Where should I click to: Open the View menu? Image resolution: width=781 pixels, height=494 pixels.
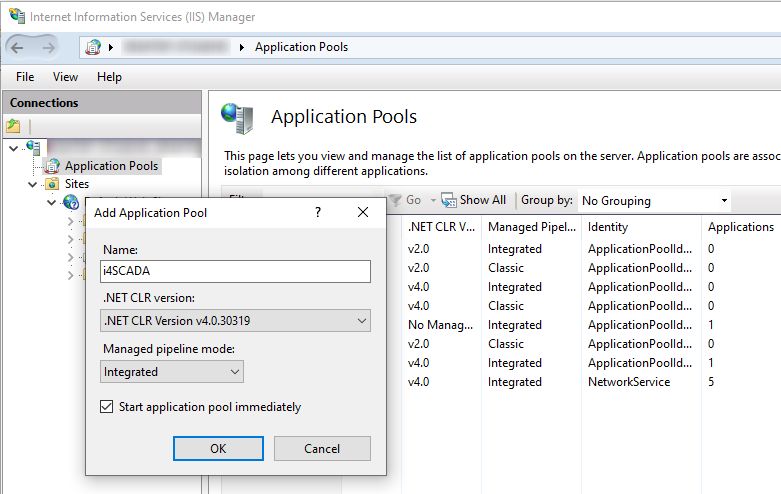coord(65,77)
